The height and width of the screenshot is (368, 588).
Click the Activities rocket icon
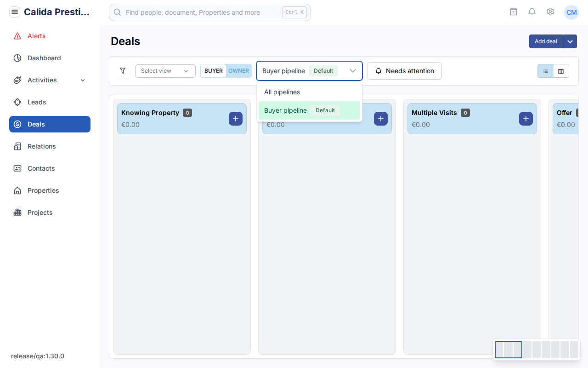(x=17, y=80)
